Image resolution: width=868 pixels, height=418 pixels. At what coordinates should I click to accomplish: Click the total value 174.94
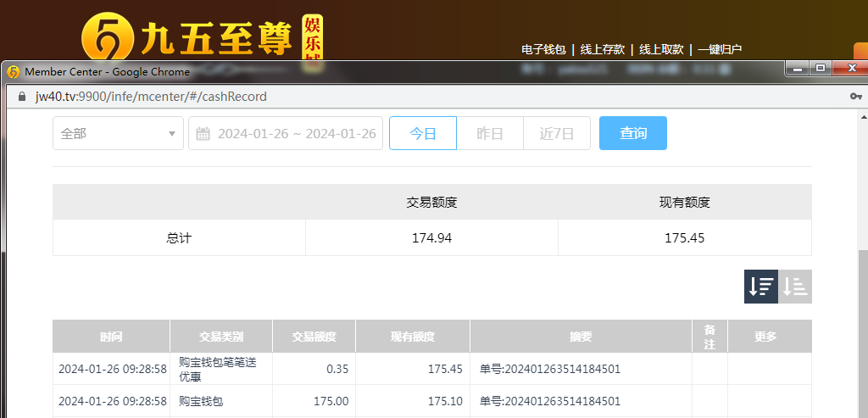[431, 238]
